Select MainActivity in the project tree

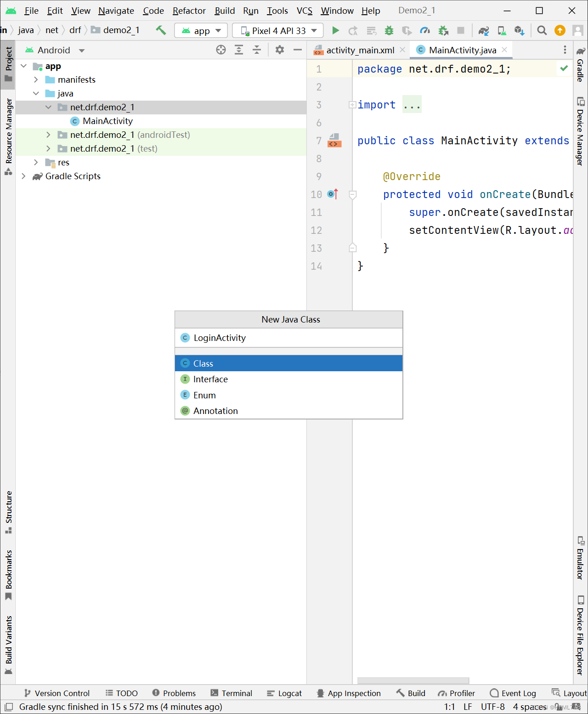pyautogui.click(x=107, y=121)
